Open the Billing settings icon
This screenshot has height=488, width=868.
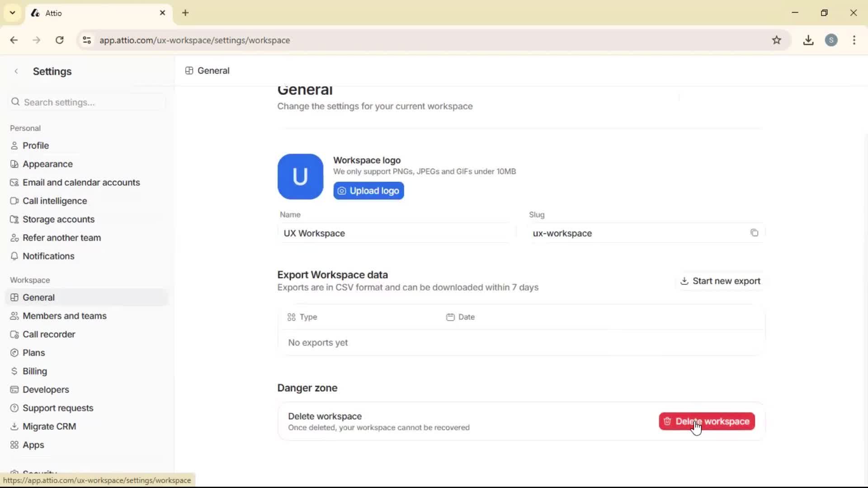[14, 371]
